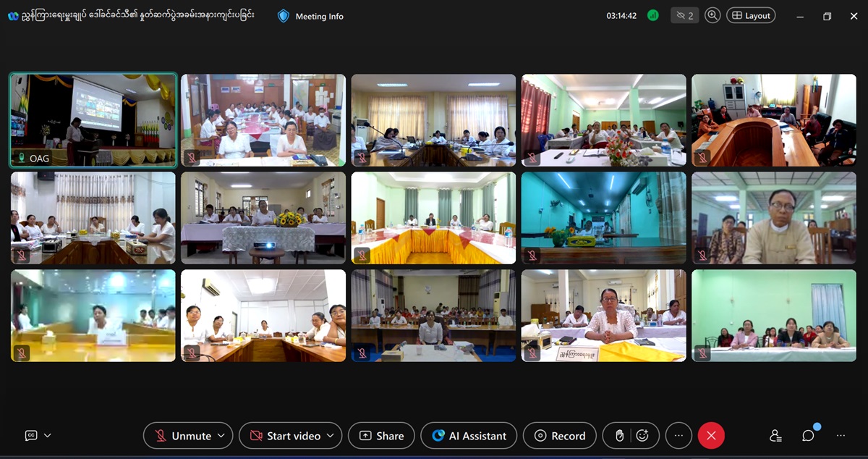Screen dimensions: 868x459
Task: End the meeting with red button
Action: [x=710, y=436]
